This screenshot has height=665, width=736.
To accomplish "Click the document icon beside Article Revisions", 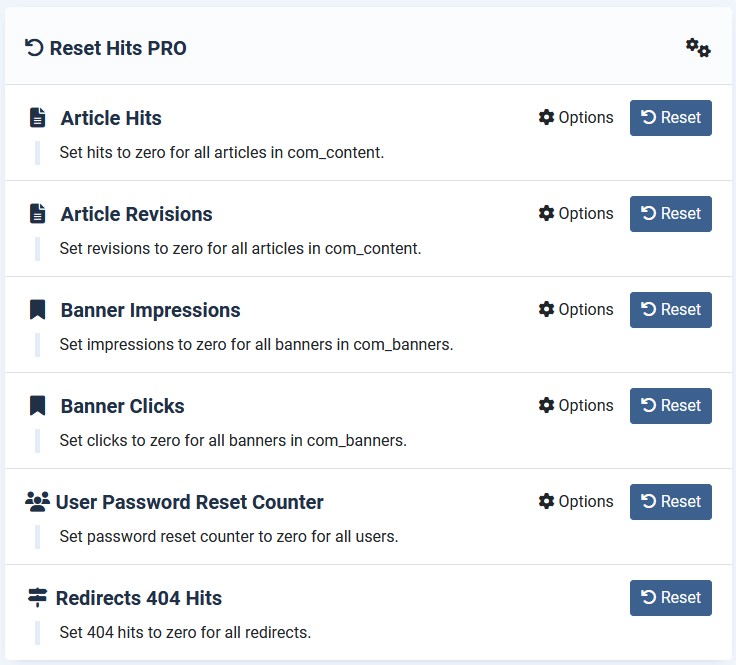I will pos(37,214).
